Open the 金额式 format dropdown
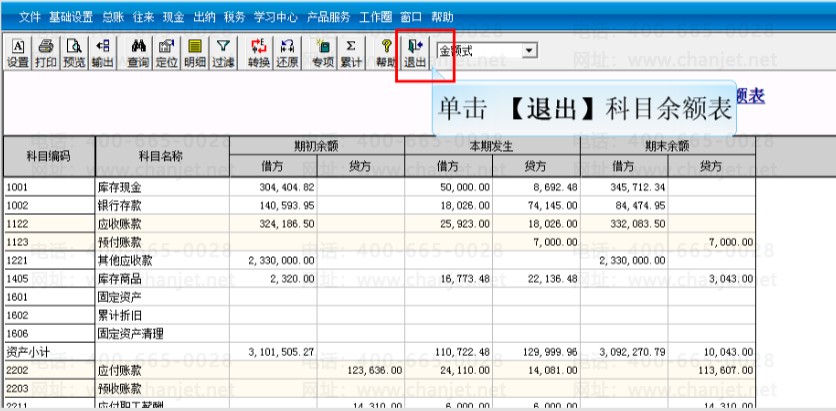836x411 pixels. point(529,51)
